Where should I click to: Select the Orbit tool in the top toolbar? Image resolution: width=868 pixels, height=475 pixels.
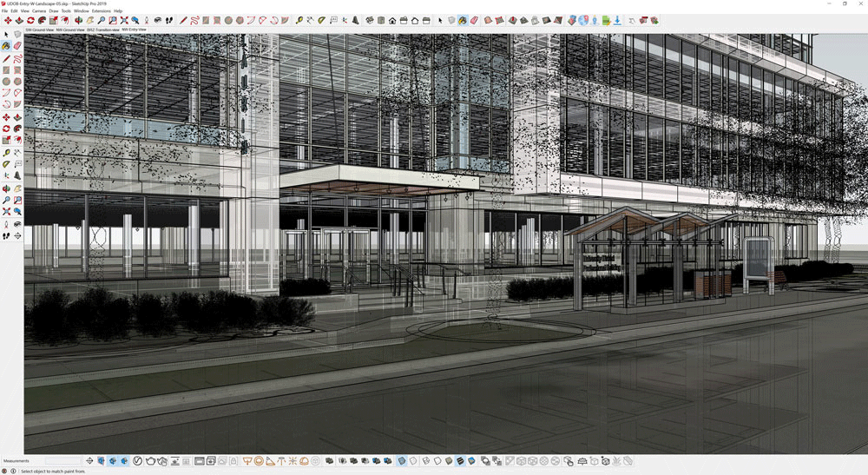point(79,21)
